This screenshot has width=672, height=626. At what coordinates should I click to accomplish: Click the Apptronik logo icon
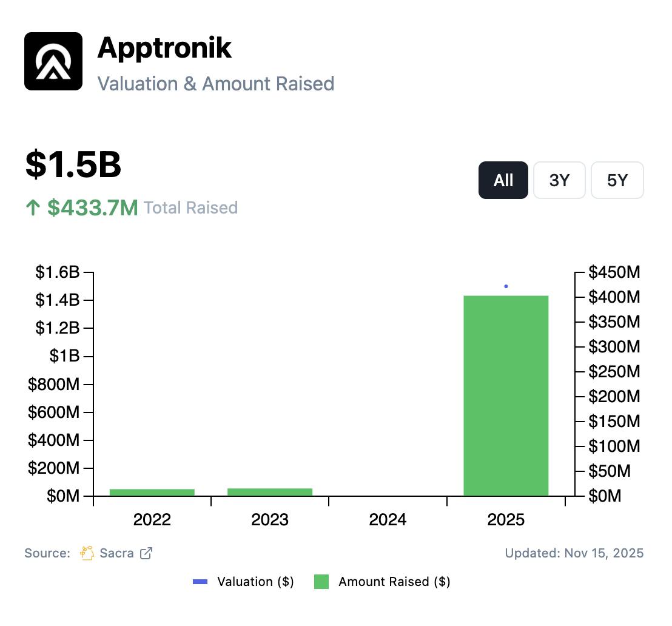[53, 61]
